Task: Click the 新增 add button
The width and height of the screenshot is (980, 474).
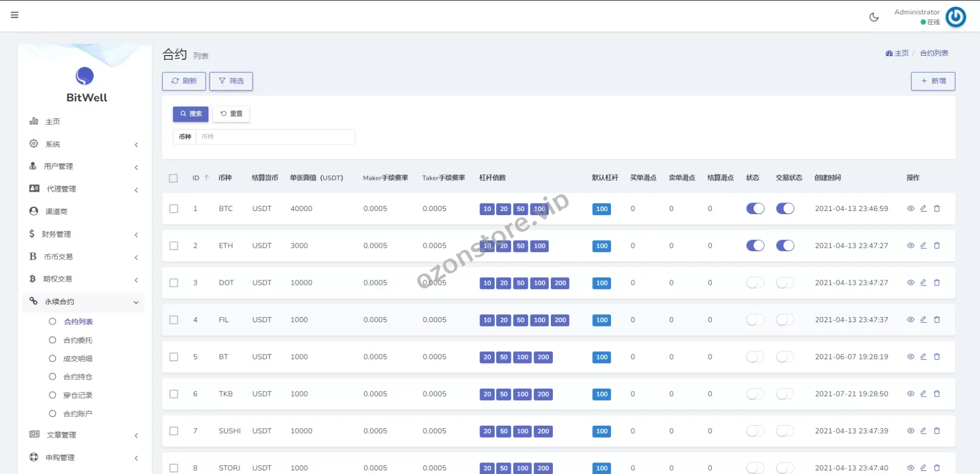Action: tap(933, 81)
